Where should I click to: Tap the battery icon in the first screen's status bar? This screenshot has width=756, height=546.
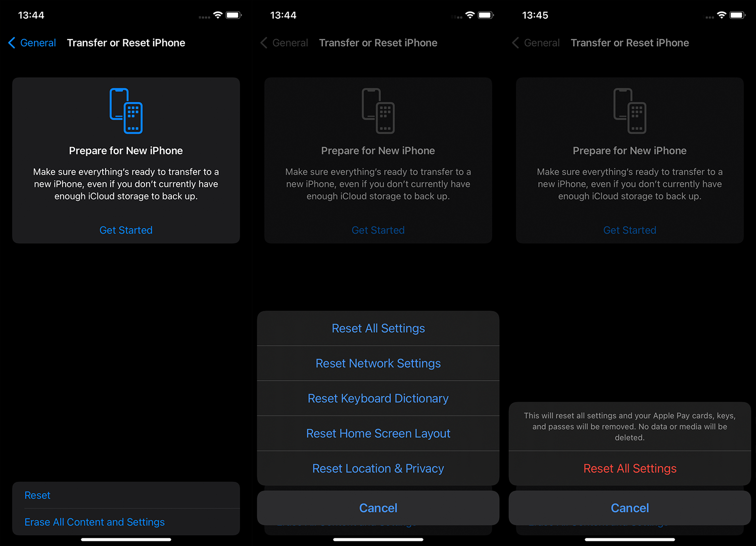pos(233,15)
